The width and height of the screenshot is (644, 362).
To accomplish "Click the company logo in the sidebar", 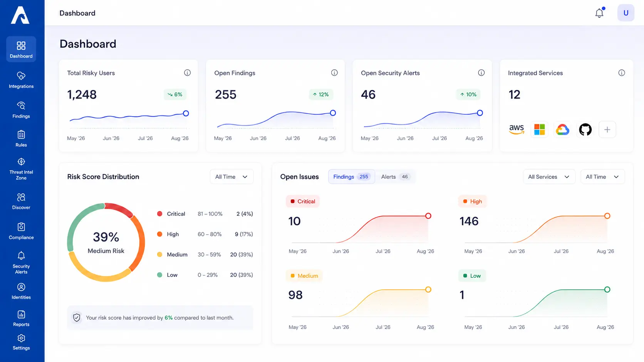I will pos(20,15).
